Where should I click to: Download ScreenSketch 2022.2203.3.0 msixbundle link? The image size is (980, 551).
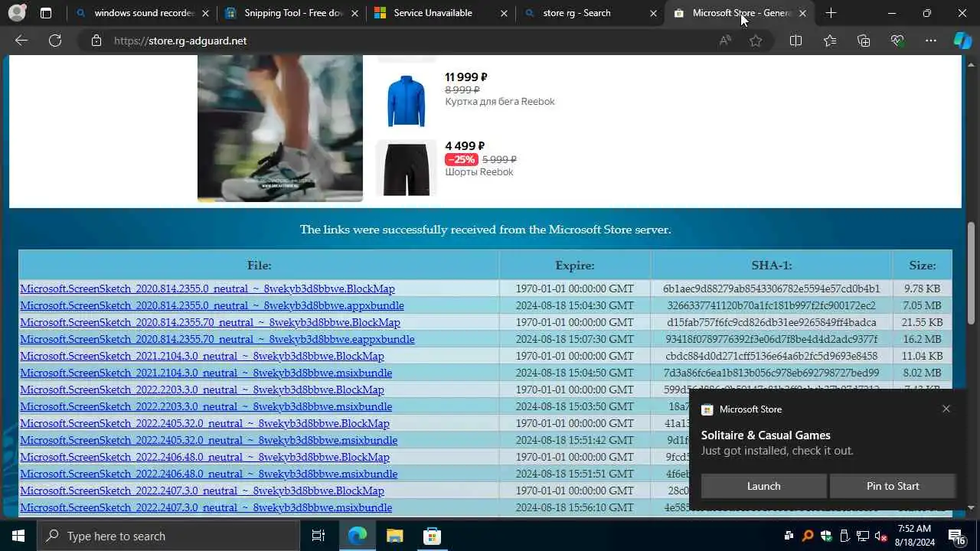206,406
